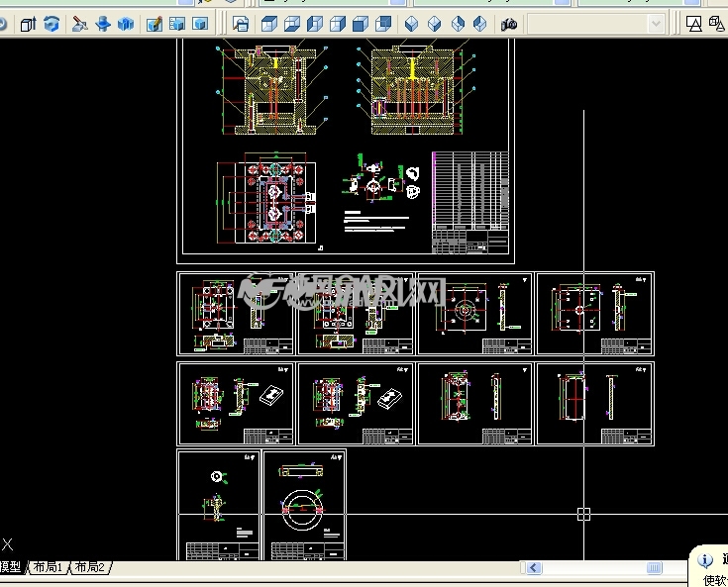
Task: Set NW Isometric view
Action: point(480,24)
